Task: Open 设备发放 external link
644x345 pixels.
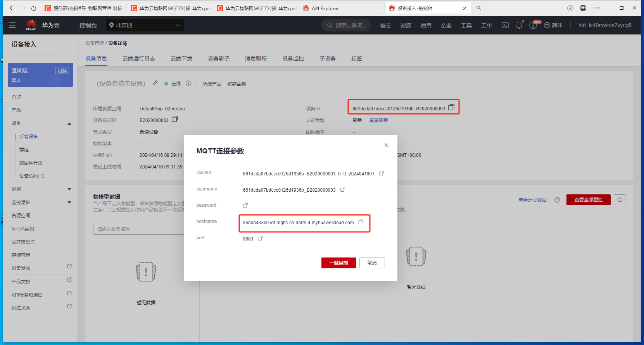Action: tap(69, 266)
